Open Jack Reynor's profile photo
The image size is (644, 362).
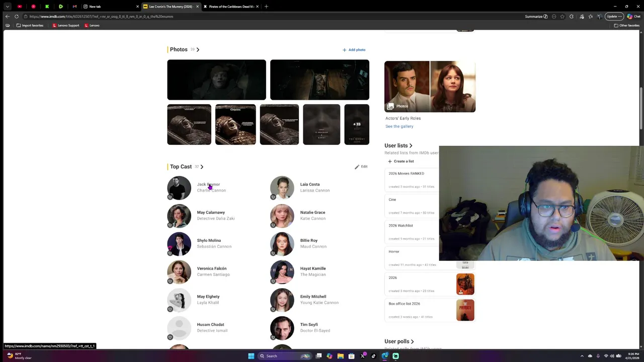[179, 188]
